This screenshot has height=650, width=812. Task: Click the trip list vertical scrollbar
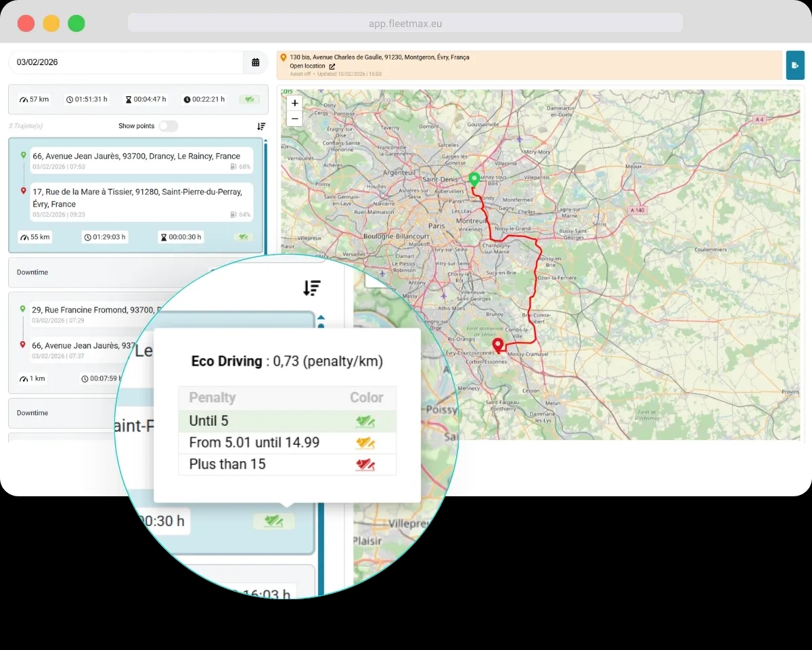pyautogui.click(x=265, y=196)
